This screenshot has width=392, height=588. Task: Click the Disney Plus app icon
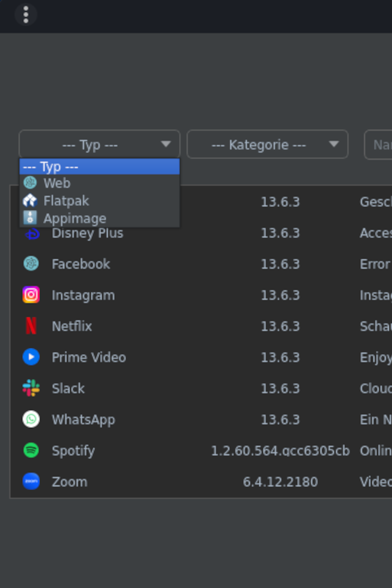[32, 234]
